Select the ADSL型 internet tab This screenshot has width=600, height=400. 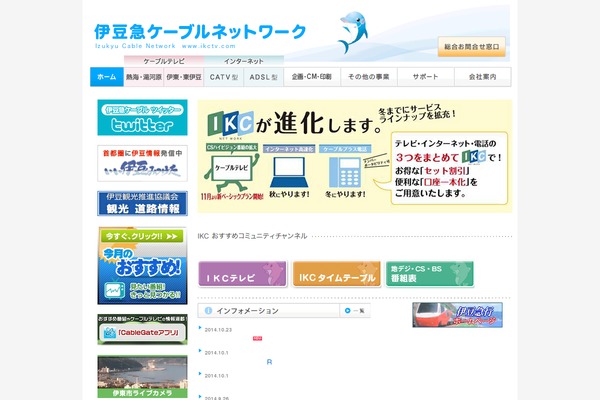click(264, 77)
